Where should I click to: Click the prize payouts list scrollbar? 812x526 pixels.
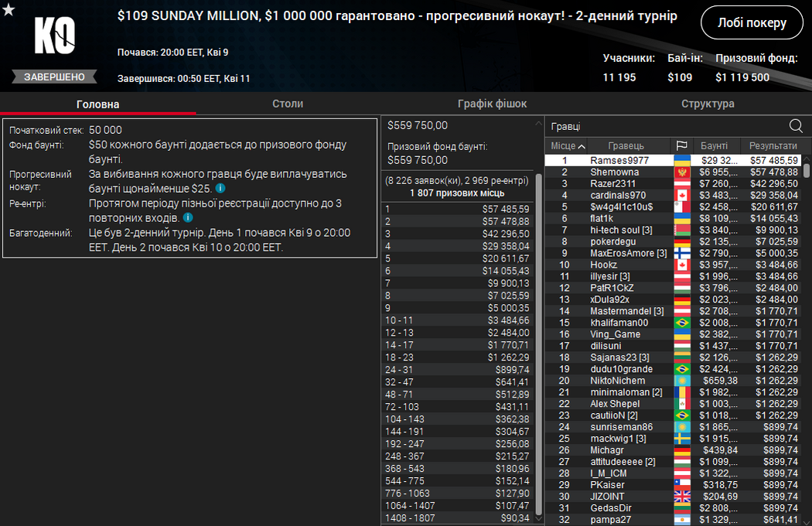[539, 340]
